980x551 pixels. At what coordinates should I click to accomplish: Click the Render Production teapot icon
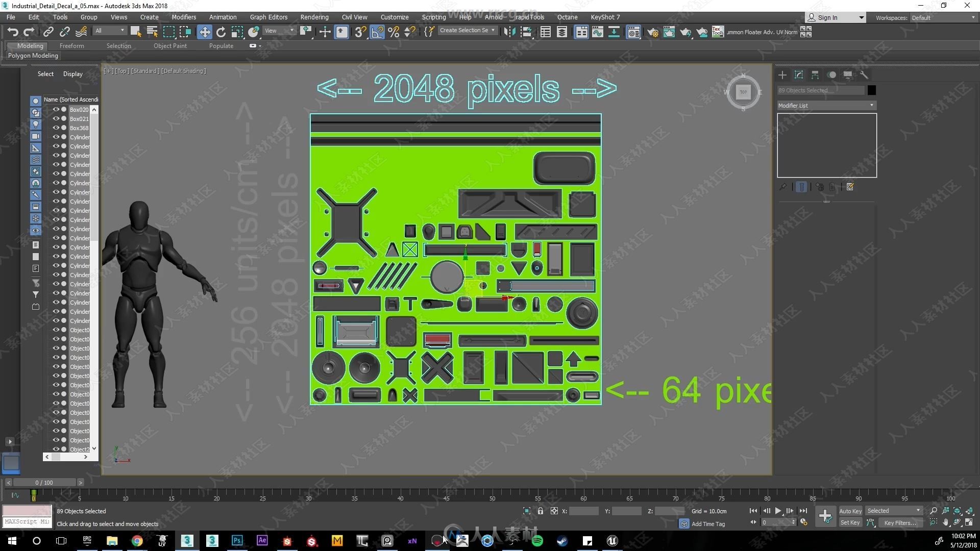685,32
